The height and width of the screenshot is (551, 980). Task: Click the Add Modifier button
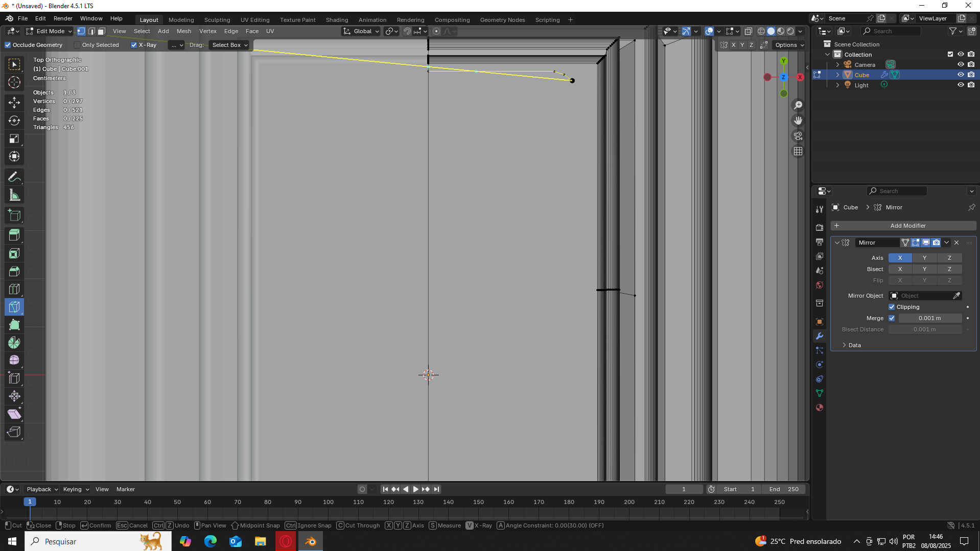coord(903,226)
